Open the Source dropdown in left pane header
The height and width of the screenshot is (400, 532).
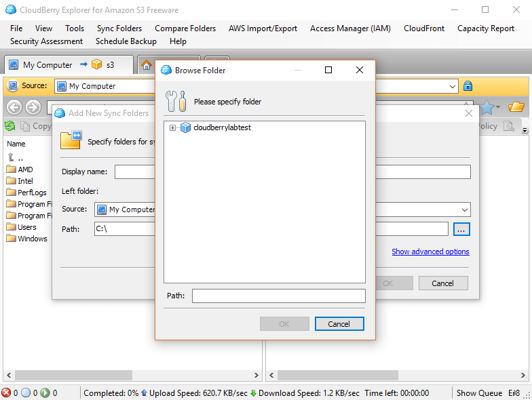(x=104, y=86)
